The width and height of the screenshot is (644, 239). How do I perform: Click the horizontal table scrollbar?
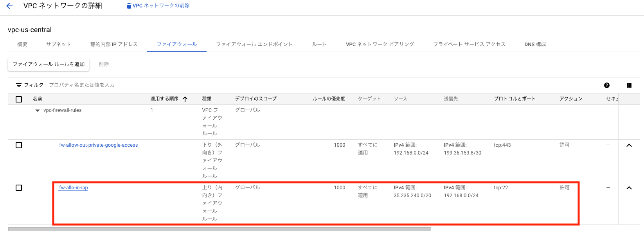coord(219,229)
